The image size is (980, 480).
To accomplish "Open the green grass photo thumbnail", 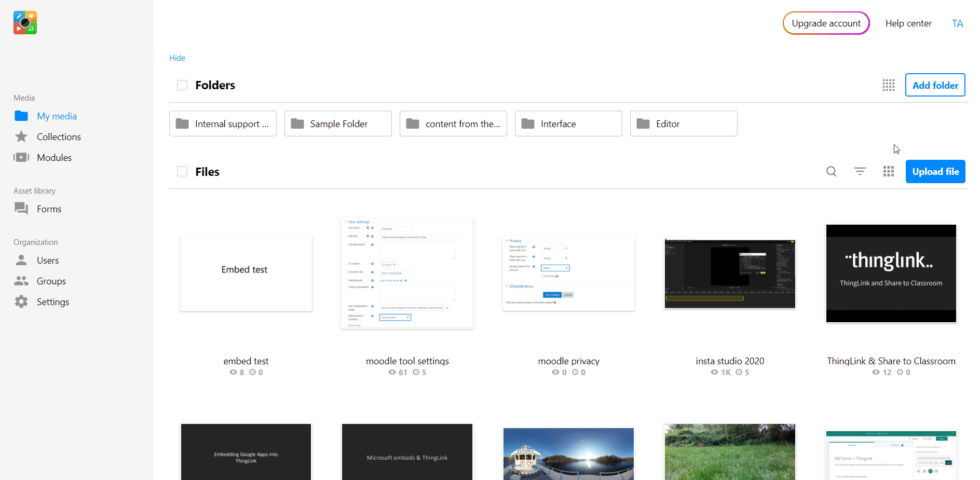I will pyautogui.click(x=730, y=452).
